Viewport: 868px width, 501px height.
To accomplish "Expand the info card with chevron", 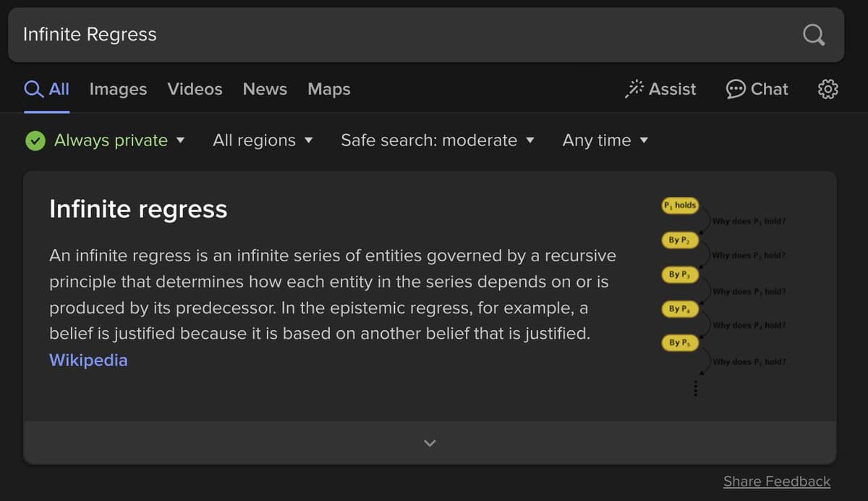I will 430,442.
